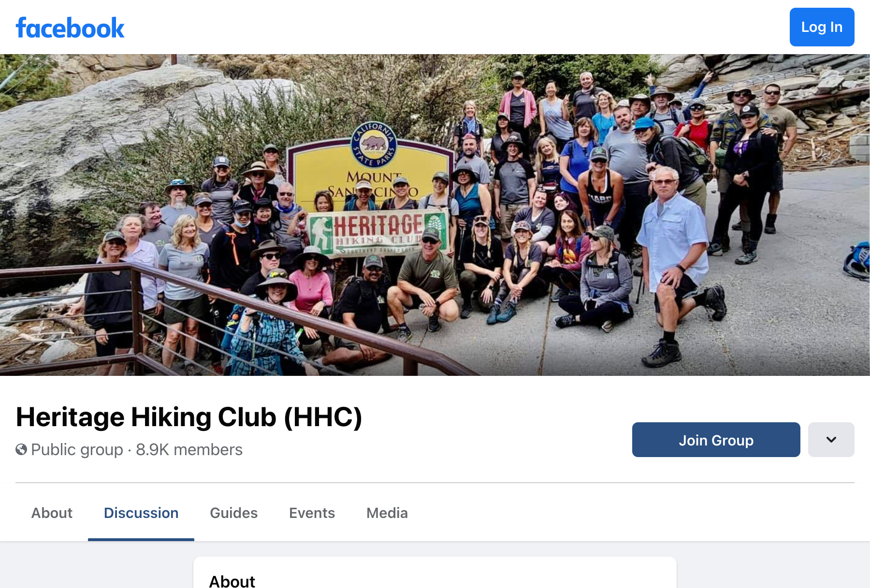Image resolution: width=870 pixels, height=588 pixels.
Task: Click the Heritage Hiking Club (HHC) title
Action: (x=189, y=417)
